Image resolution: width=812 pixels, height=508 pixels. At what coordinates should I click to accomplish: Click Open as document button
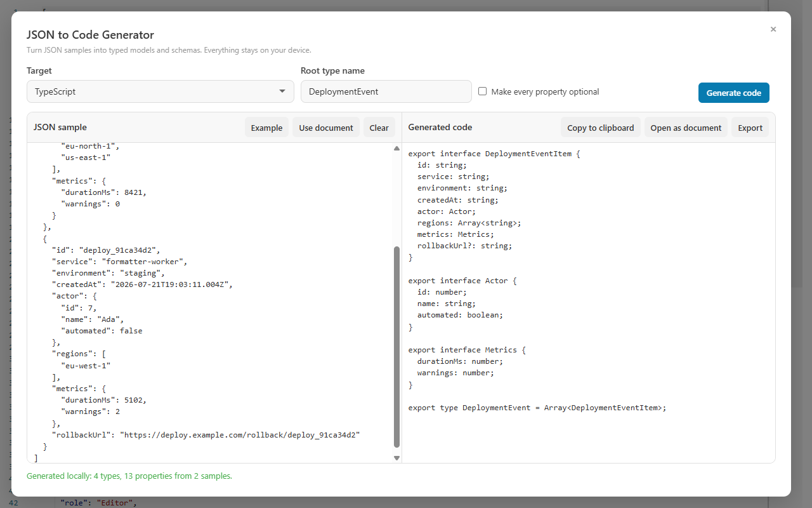686,128
